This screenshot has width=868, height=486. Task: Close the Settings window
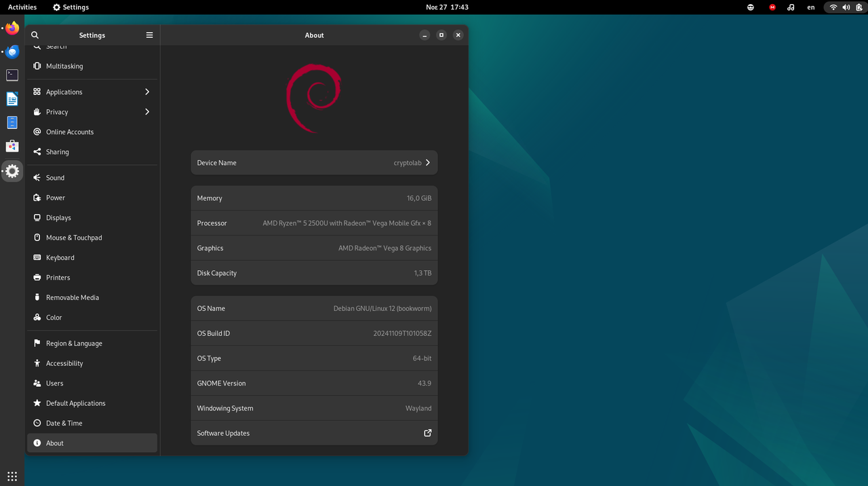click(458, 35)
